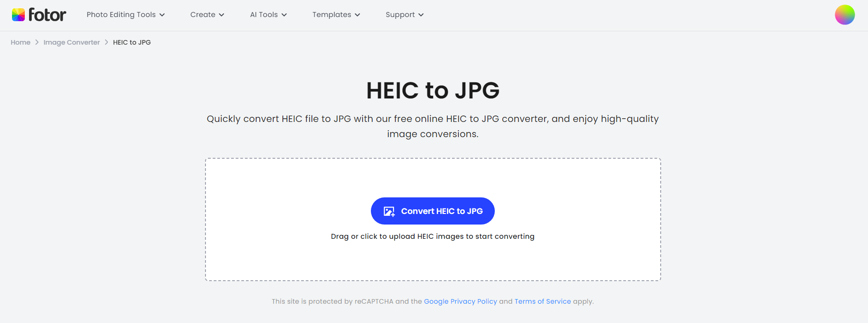Open the Templates menu
The height and width of the screenshot is (323, 868).
click(336, 15)
